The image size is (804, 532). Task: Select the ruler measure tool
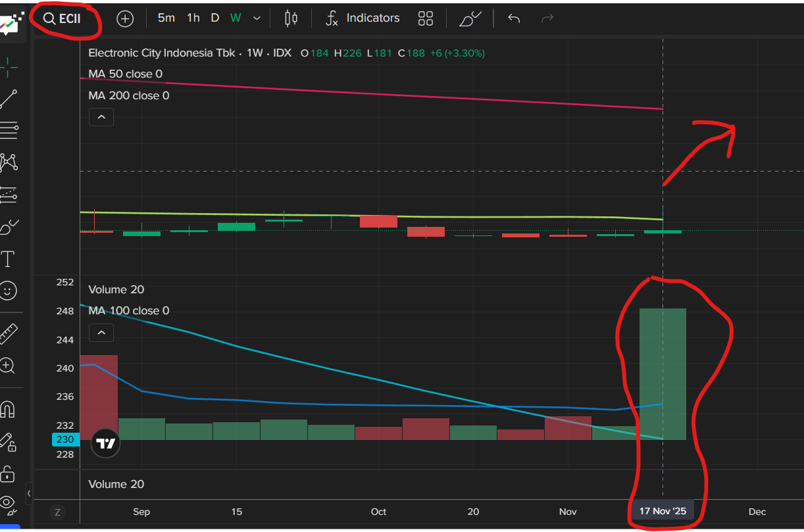pyautogui.click(x=9, y=334)
